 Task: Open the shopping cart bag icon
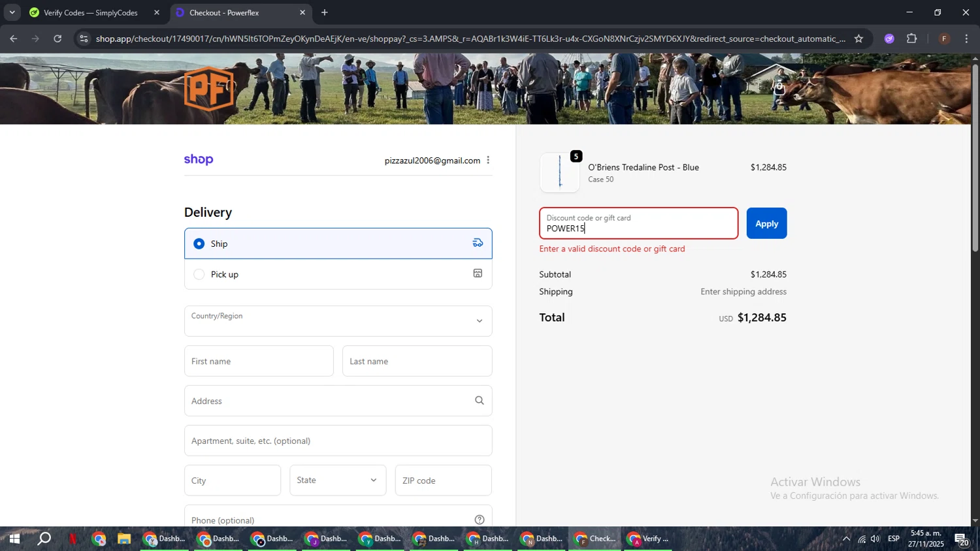point(779,87)
